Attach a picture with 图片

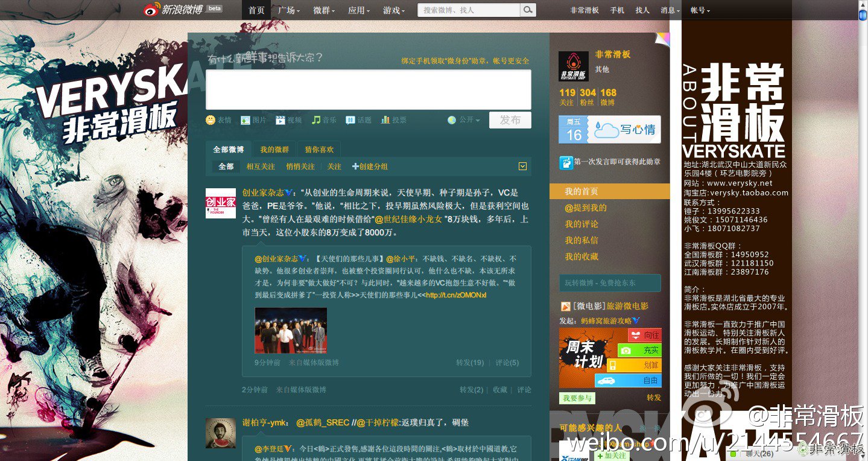tap(253, 120)
